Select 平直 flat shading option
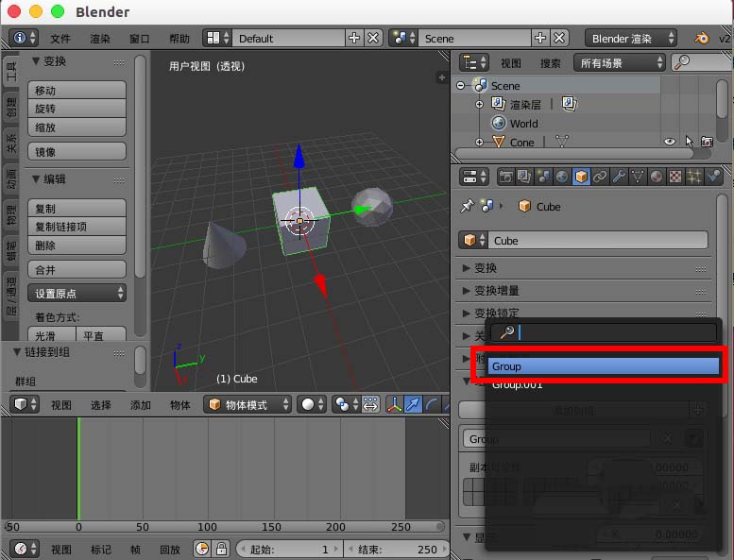Viewport: 734px width, 560px height. pyautogui.click(x=101, y=335)
